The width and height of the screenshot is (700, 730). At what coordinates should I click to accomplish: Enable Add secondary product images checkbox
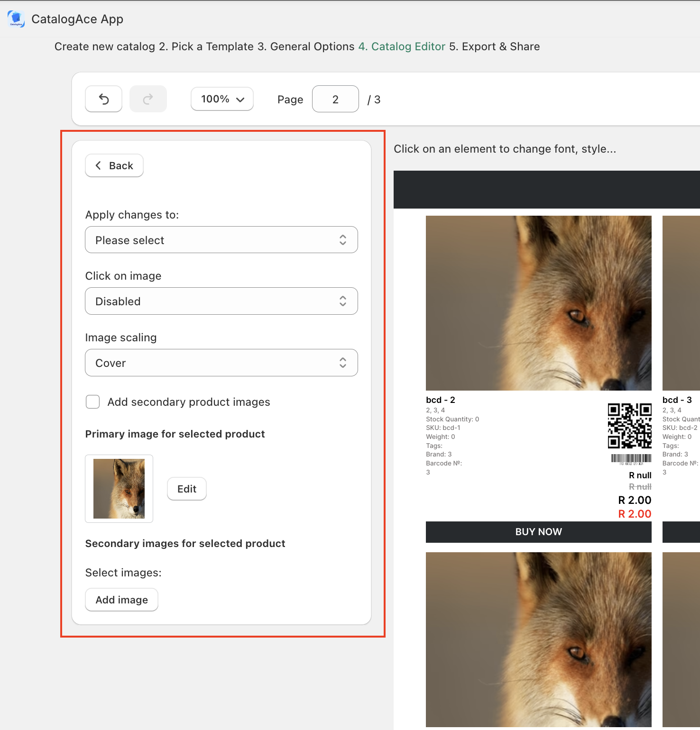(x=93, y=402)
